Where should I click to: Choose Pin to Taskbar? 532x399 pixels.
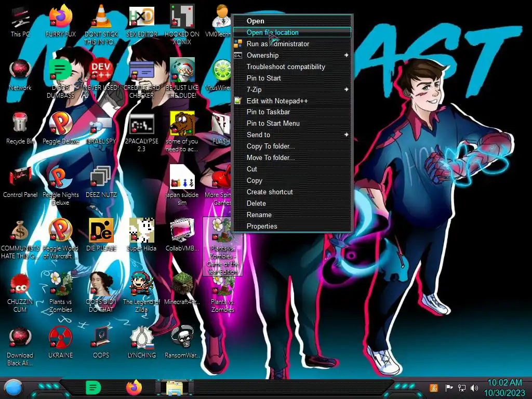click(x=292, y=112)
